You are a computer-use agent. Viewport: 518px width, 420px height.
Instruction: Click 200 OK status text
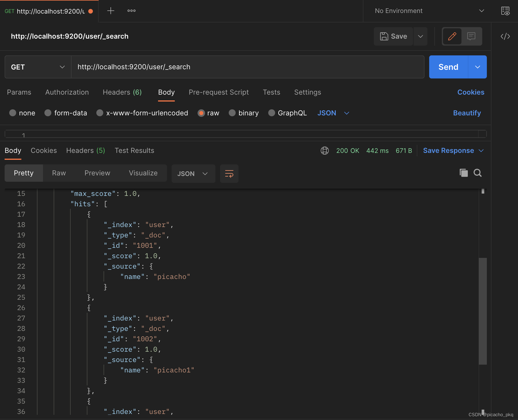[348, 151]
